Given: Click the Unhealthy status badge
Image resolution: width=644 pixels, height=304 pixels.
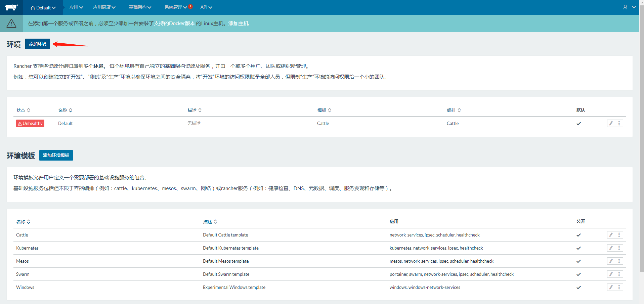Looking at the screenshot, I should 30,123.
